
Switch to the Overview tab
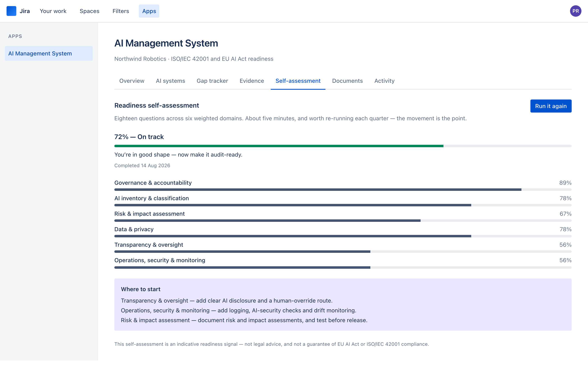[x=132, y=81]
